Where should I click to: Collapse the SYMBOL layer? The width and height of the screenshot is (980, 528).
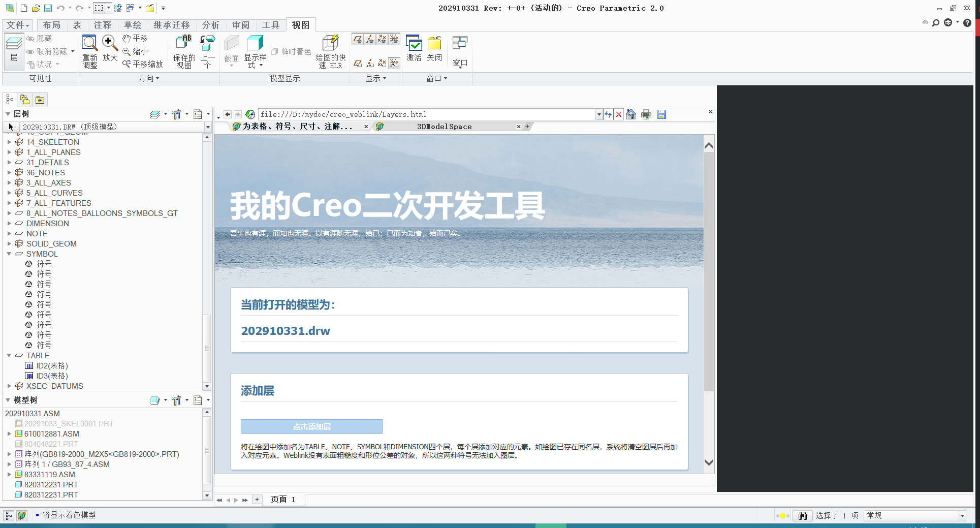pos(9,254)
